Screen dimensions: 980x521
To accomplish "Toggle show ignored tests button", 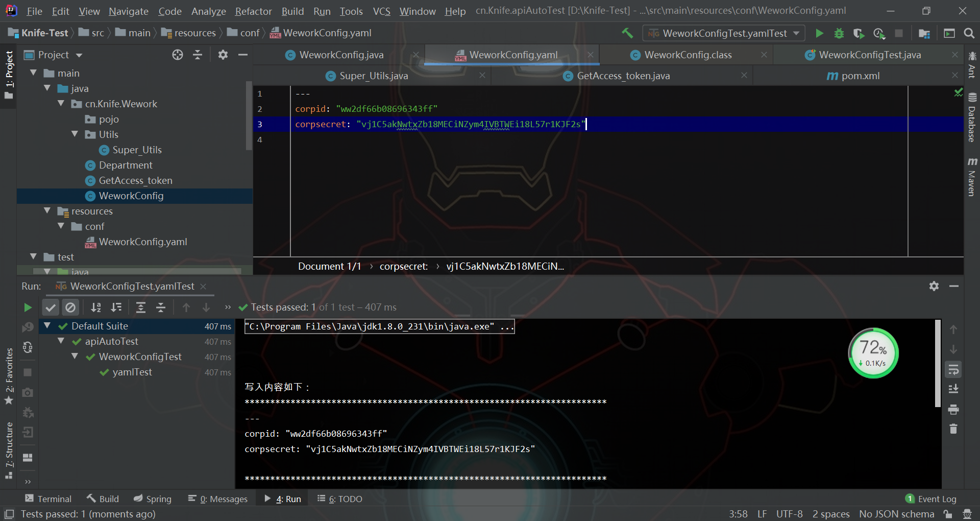I will pyautogui.click(x=70, y=307).
